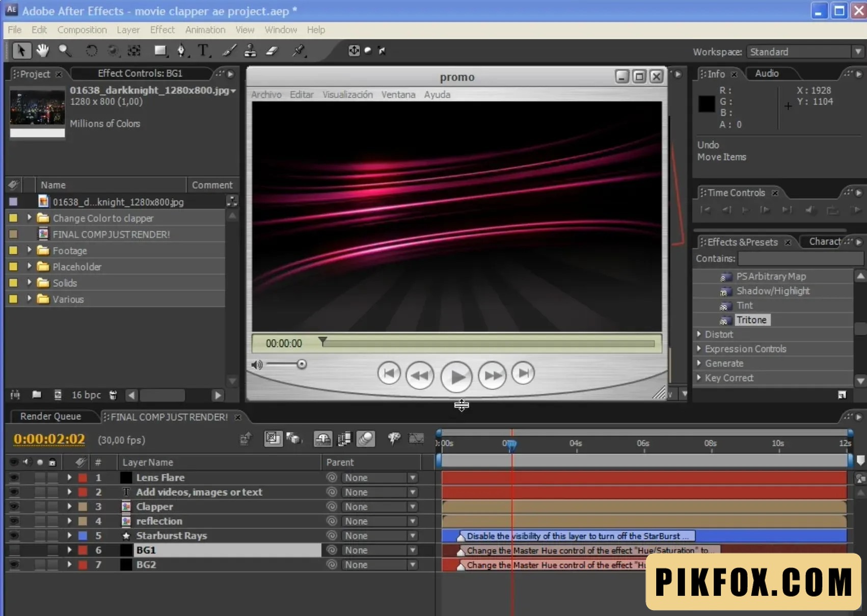Toggle Motion Blur enable switch in timeline
Image resolution: width=867 pixels, height=616 pixels.
pos(366,439)
